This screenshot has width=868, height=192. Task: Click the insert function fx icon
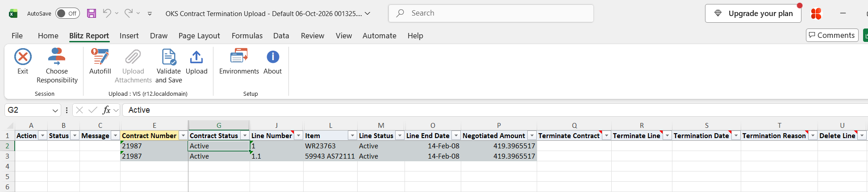tap(106, 110)
